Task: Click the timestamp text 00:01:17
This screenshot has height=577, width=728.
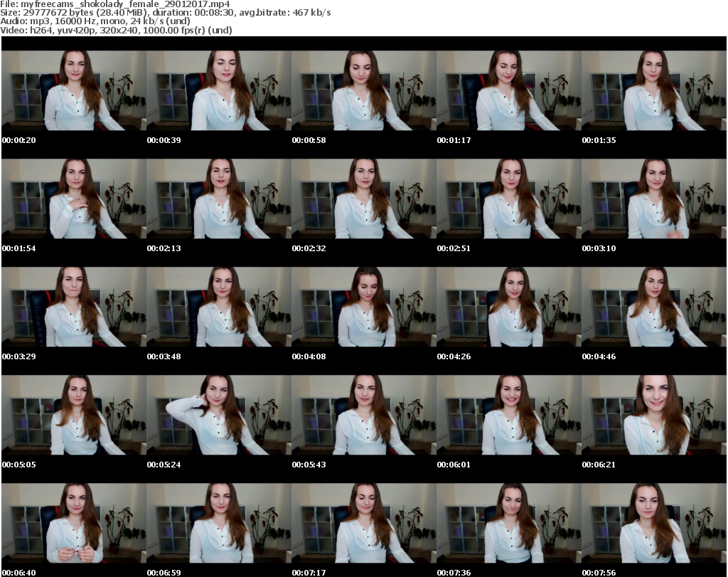Action: click(454, 140)
